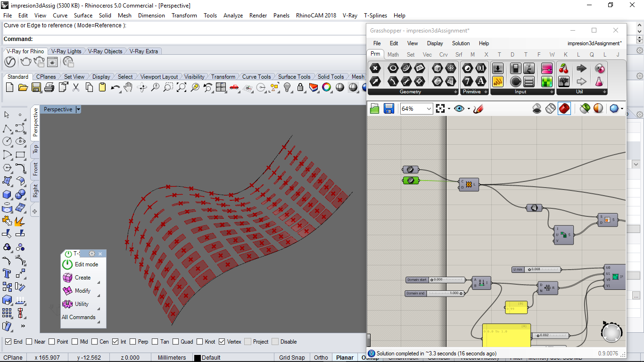The image size is (644, 362).
Task: Click the Rhino Text tool icon
Action: tap(7, 273)
